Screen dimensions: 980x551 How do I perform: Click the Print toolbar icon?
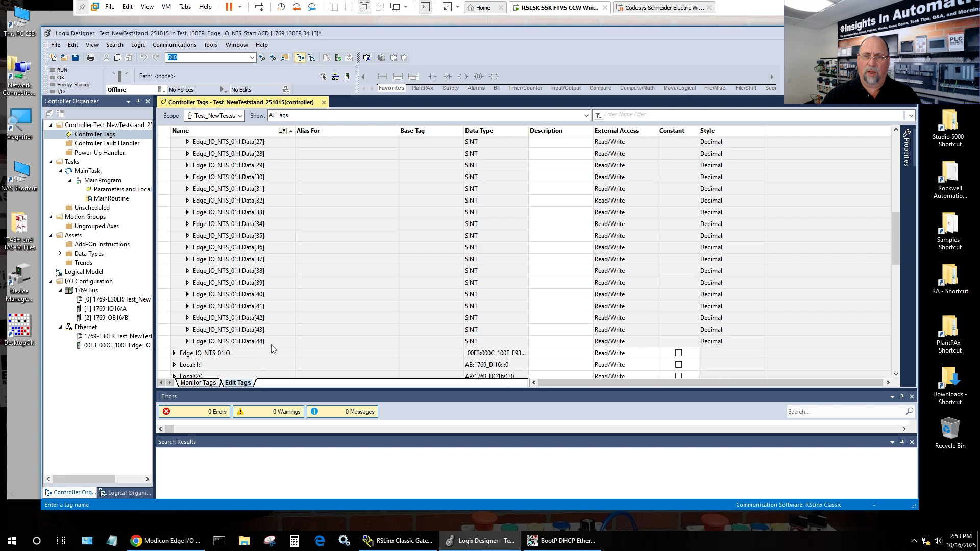pos(91,58)
